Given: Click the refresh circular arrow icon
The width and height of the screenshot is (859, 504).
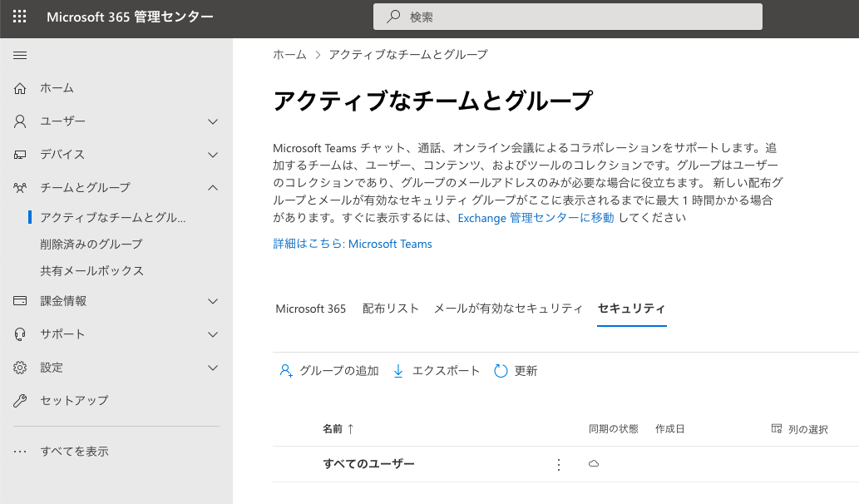Looking at the screenshot, I should (501, 371).
